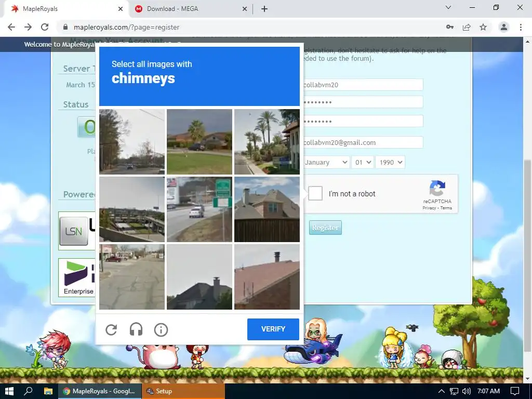Switch to the Download - MEGA tab
This screenshot has height=399, width=532.
191,9
